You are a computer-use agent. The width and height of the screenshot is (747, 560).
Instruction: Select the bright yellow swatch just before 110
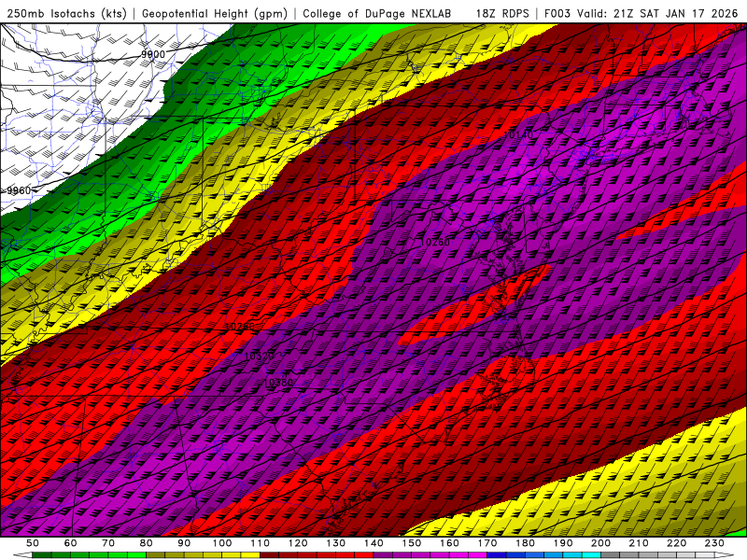[250, 555]
